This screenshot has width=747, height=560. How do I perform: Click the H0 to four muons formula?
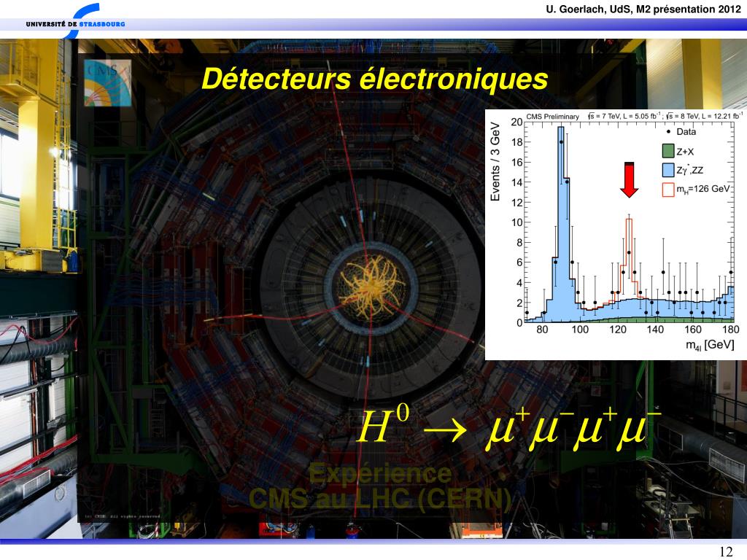pos(508,429)
